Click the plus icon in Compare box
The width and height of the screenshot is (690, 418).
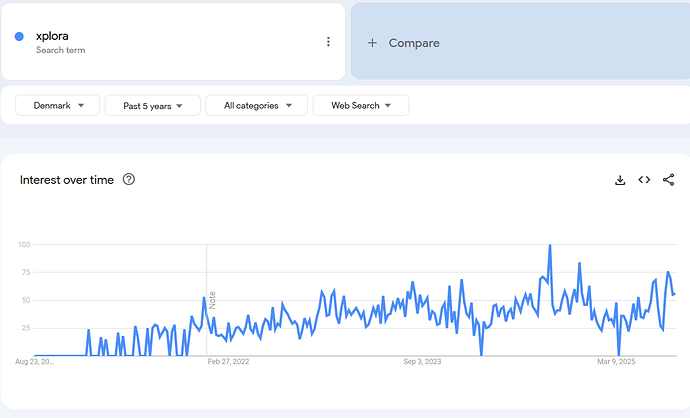[x=372, y=43]
